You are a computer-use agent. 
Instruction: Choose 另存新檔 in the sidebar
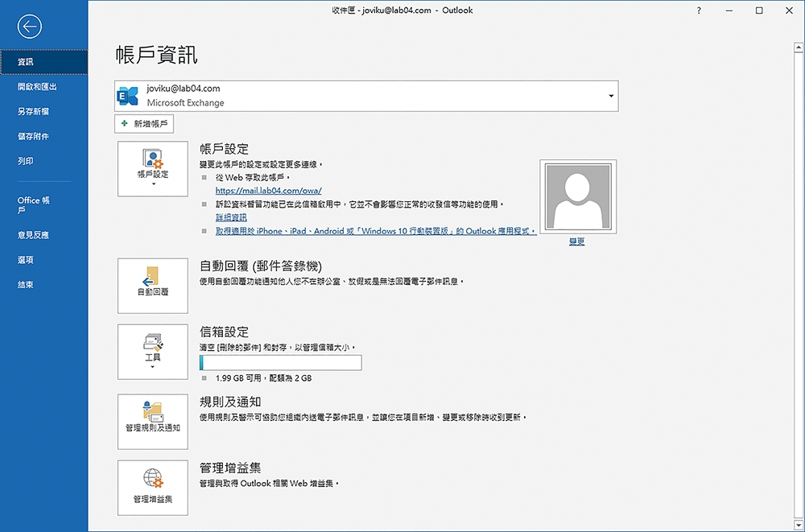[x=44, y=111]
